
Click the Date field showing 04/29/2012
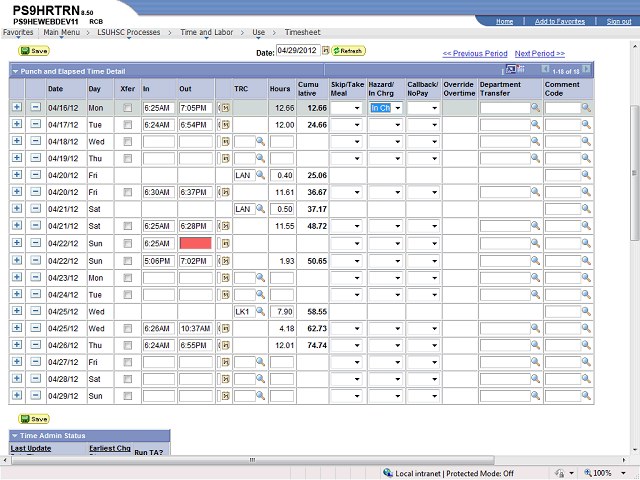(298, 51)
